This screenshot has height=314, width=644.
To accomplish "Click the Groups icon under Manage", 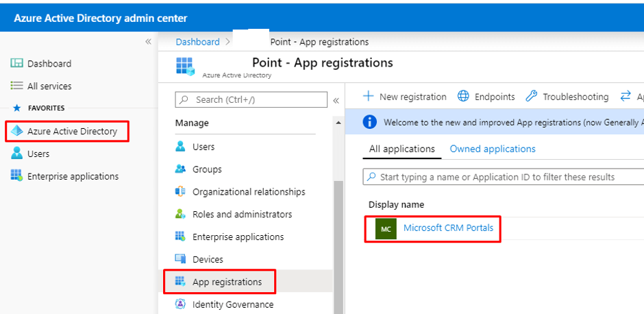I will 180,169.
